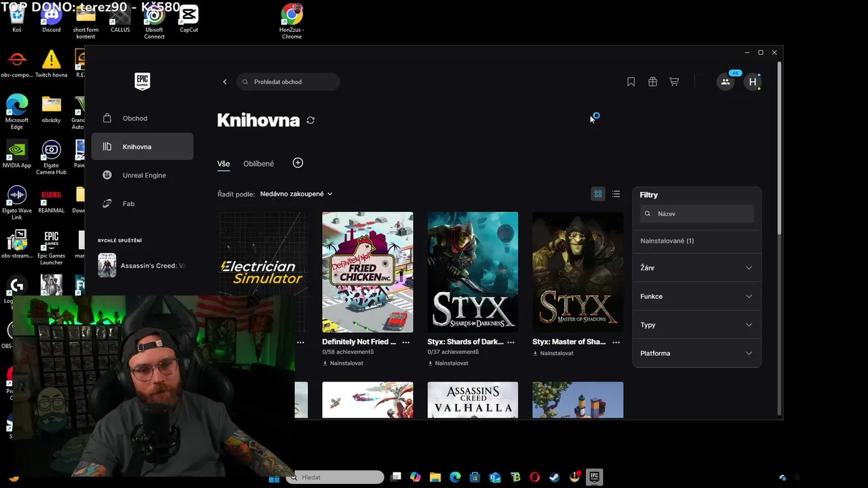Open Assassin's Creed Valhalla library cover
Image resolution: width=868 pixels, height=488 pixels.
click(473, 400)
